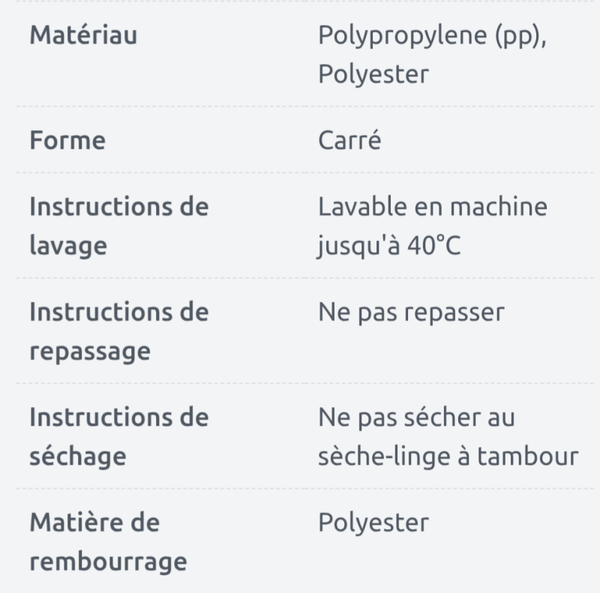Click the word 'rembourrage' in the label
The height and width of the screenshot is (593, 600).
point(108,562)
